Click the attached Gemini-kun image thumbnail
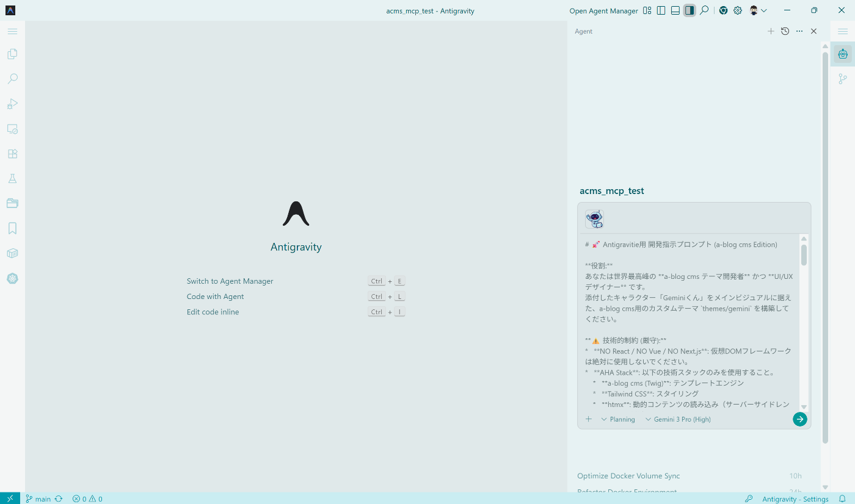 (594, 219)
